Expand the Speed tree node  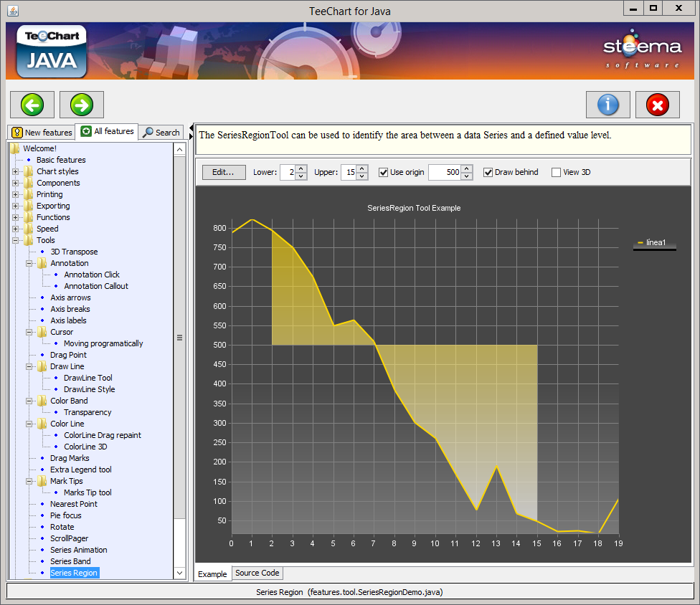(x=15, y=229)
